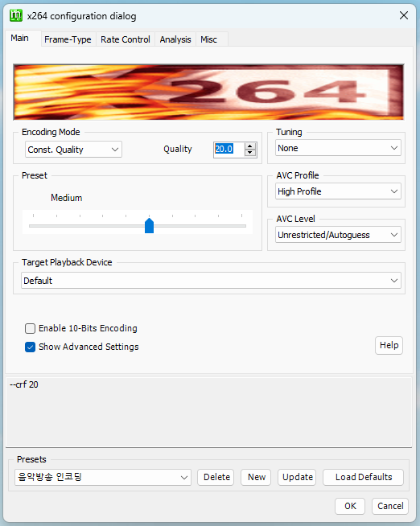Click the x264 flame banner image
Screen dimensions: 420x526
tap(208, 92)
